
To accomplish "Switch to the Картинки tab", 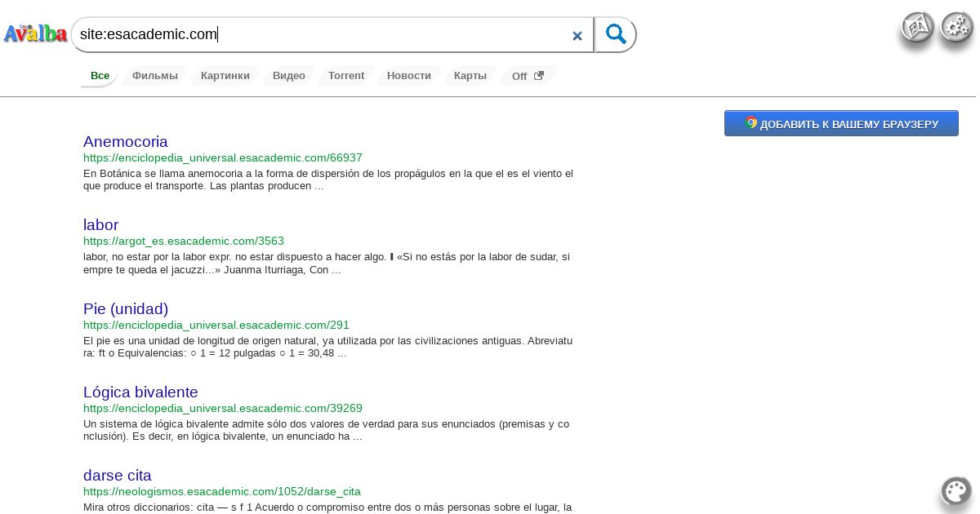I will (x=225, y=76).
